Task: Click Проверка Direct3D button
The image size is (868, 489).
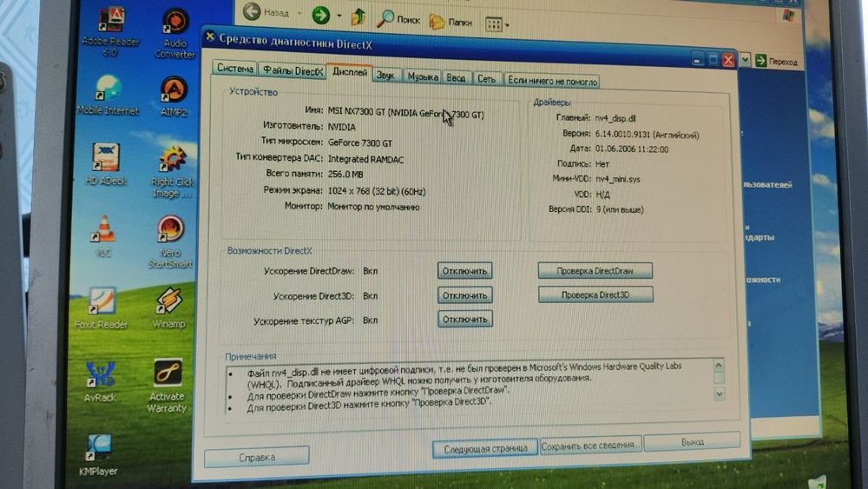Action: tap(595, 294)
